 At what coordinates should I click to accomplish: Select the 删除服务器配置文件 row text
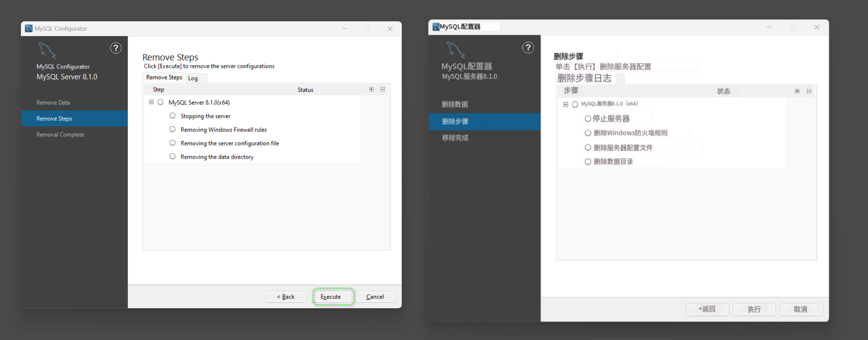point(623,148)
